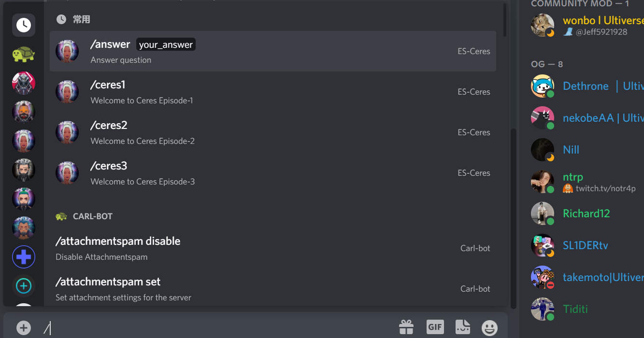644x338 pixels.
Task: Choose the /ceres2 command
Action: tap(272, 132)
